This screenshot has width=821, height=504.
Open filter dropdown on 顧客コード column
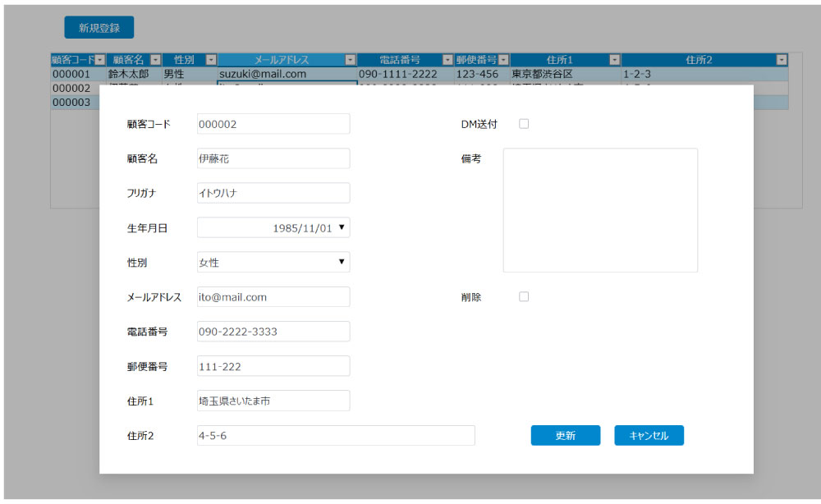click(100, 59)
